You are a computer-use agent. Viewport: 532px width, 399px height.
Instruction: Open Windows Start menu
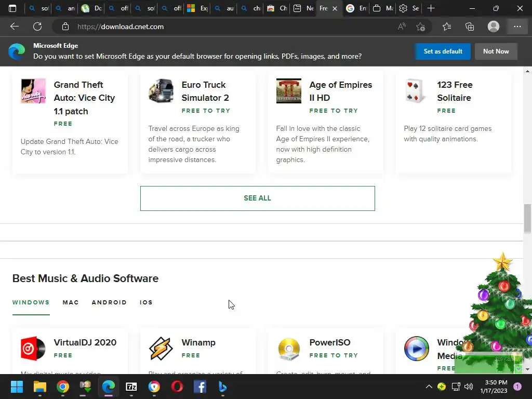point(17,387)
